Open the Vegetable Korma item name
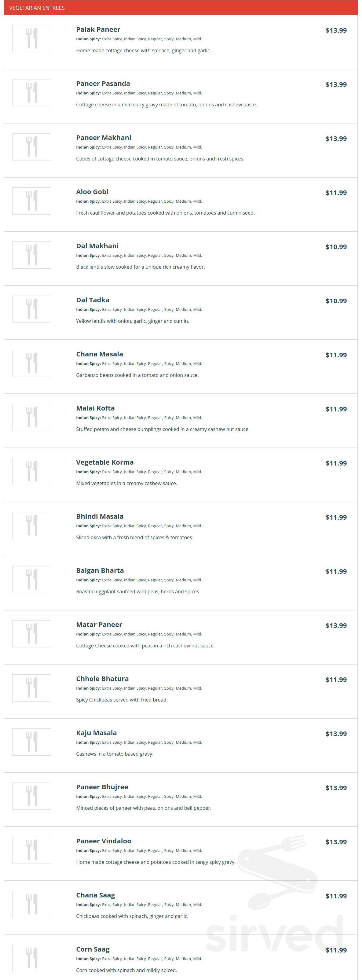 pyautogui.click(x=105, y=462)
